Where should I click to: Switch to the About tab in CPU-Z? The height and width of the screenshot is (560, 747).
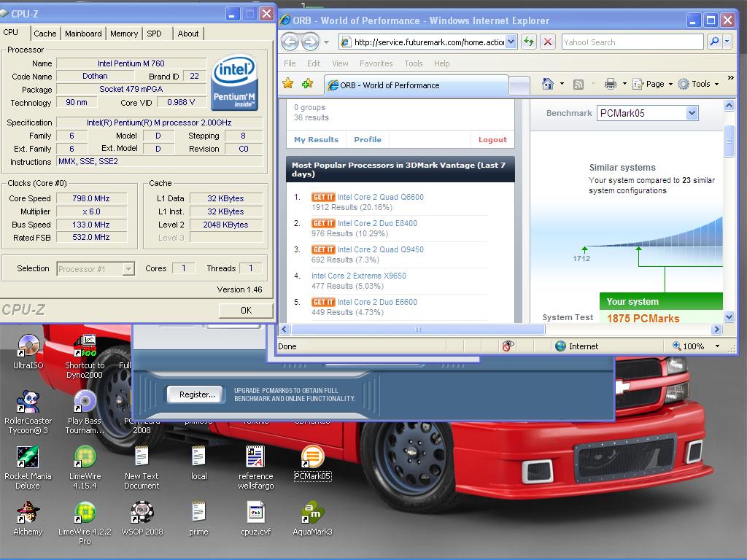(188, 34)
